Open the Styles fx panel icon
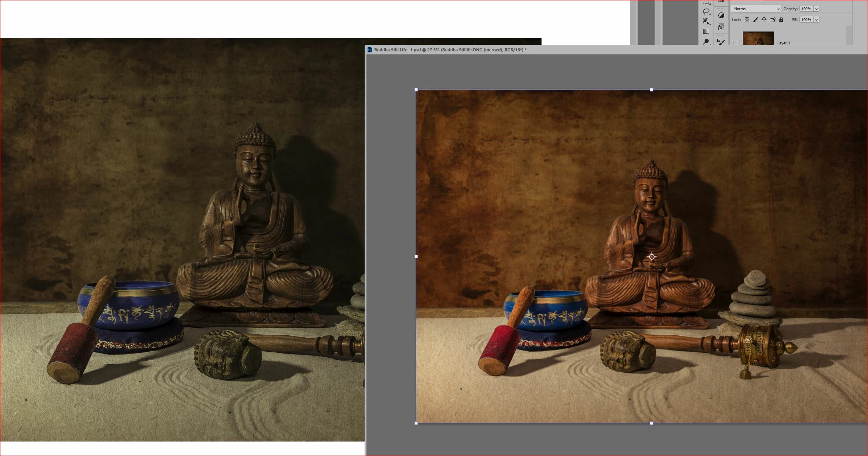Screen dimensions: 868x456 721,27
